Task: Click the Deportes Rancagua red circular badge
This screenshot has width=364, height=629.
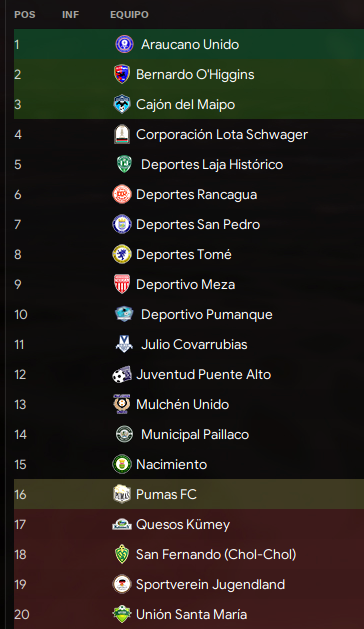Action: 122,194
